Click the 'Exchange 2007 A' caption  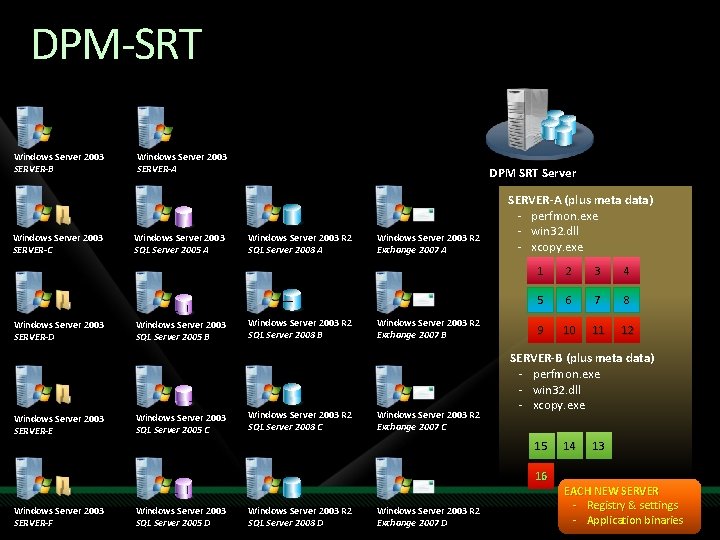(411, 250)
